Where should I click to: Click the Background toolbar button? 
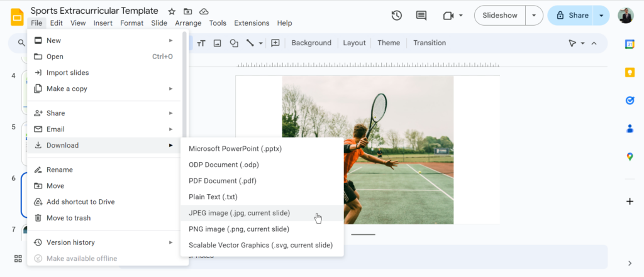click(311, 43)
